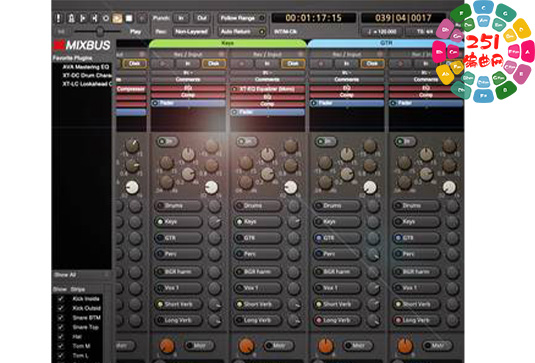535x363 pixels.
Task: Click Fader entry on the left Keys strip
Action: point(188,103)
